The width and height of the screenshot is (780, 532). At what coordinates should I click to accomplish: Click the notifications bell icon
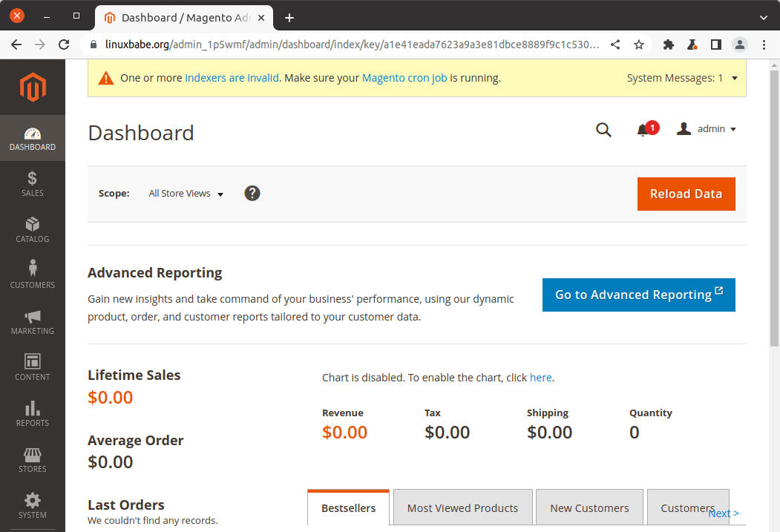click(643, 130)
